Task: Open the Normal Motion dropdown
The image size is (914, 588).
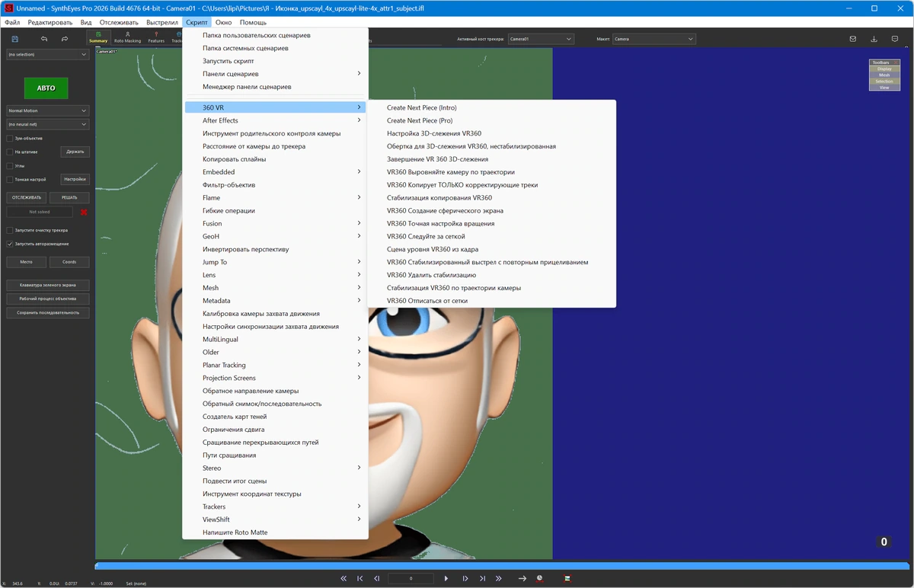Action: point(48,110)
